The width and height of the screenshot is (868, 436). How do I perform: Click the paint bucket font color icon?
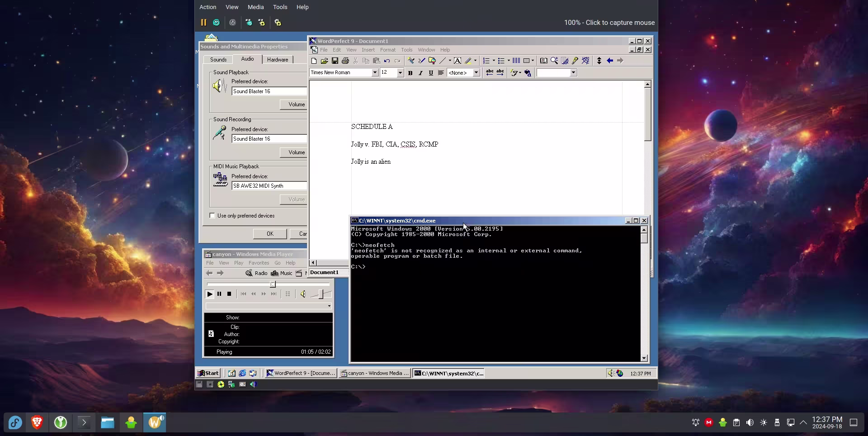528,73
